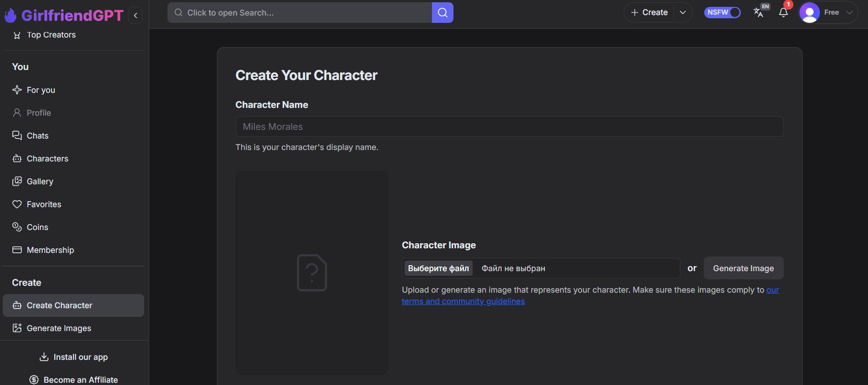Open Generate Images in the sidebar

pyautogui.click(x=59, y=328)
